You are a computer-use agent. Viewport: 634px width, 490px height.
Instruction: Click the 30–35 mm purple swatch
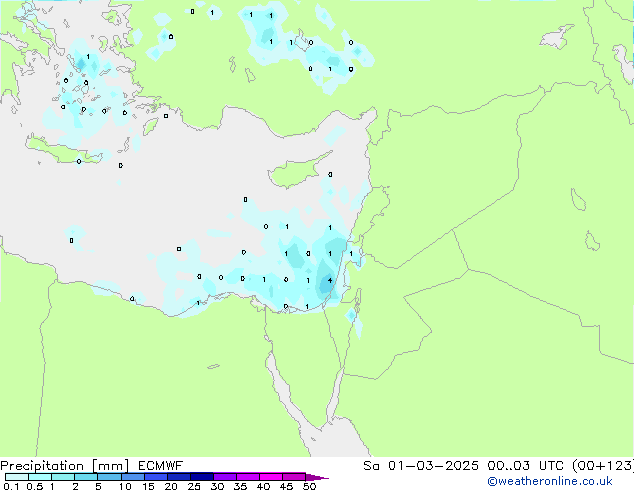click(x=225, y=477)
